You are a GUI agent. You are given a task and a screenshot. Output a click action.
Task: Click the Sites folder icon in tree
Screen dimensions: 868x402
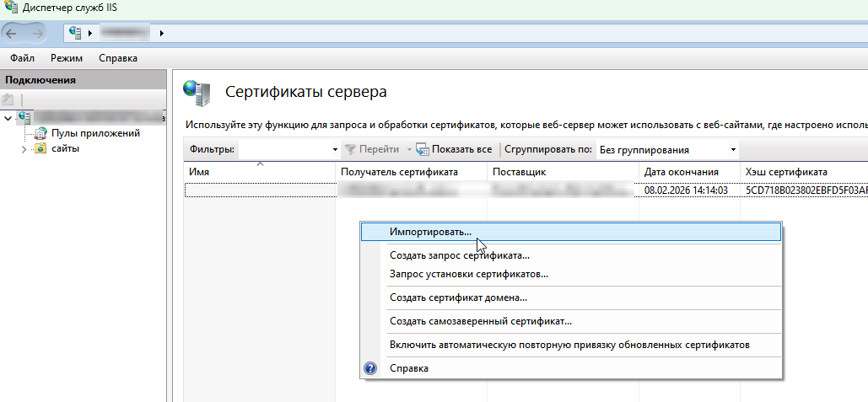[x=40, y=148]
